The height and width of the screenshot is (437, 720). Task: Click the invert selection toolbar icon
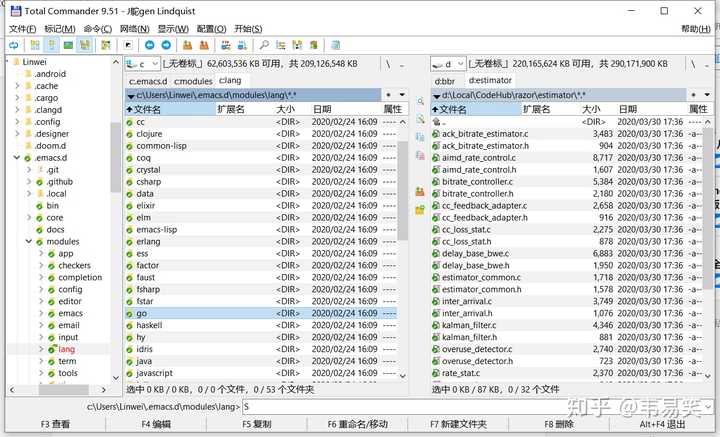click(106, 45)
